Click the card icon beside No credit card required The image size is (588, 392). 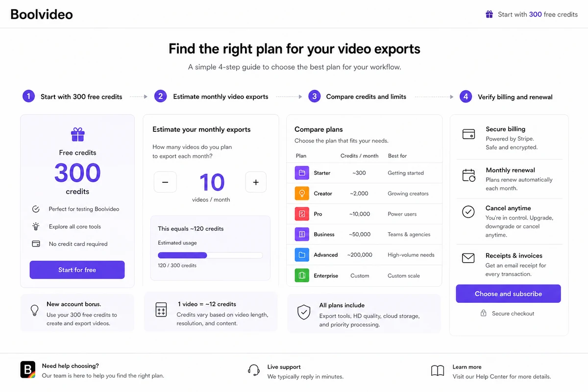(x=36, y=244)
